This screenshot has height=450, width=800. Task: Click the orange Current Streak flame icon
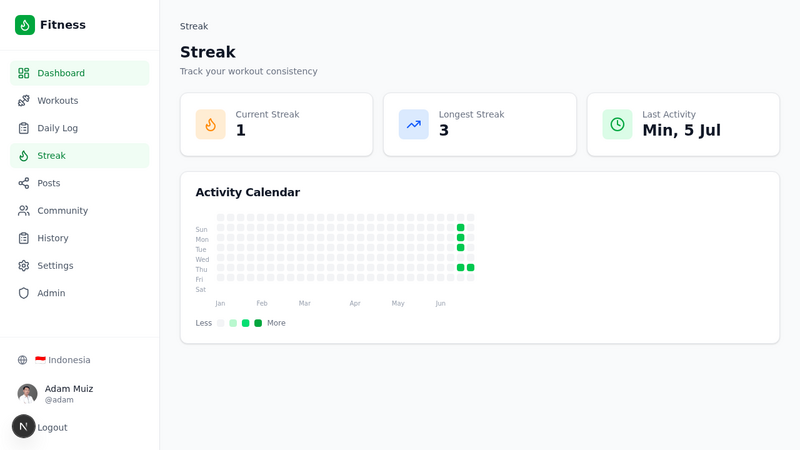point(210,124)
